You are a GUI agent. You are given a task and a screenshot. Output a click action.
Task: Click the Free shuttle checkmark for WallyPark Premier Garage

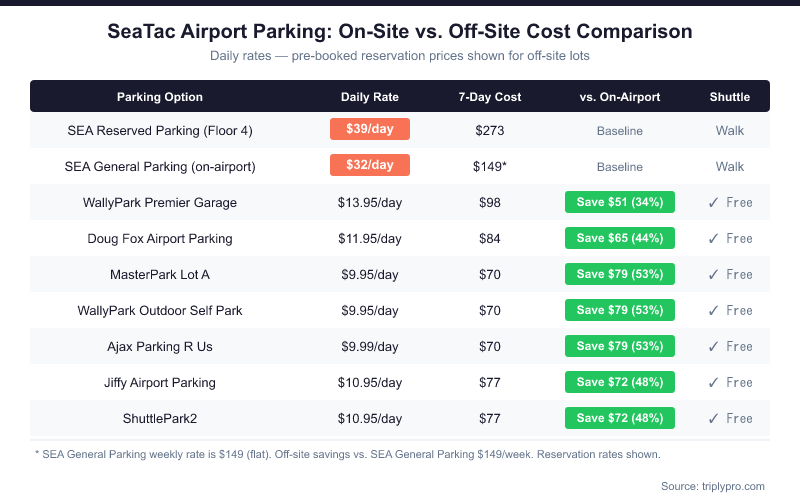(x=713, y=203)
